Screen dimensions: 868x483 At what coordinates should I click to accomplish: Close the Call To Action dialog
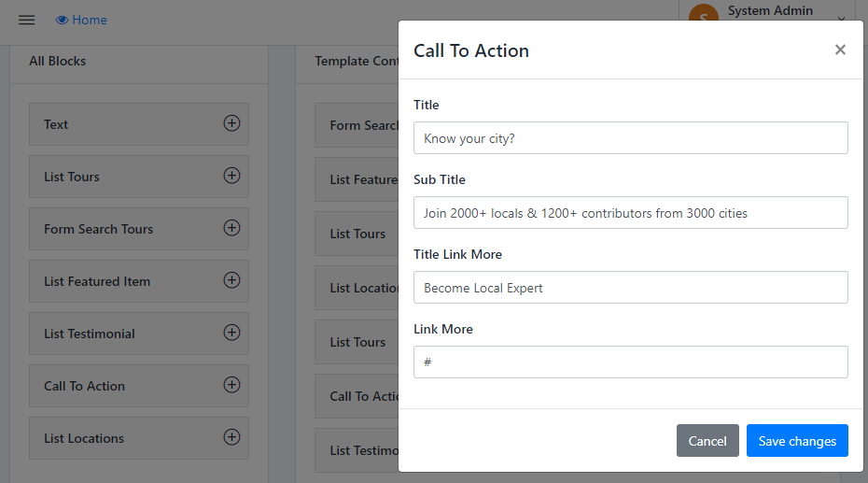(840, 50)
